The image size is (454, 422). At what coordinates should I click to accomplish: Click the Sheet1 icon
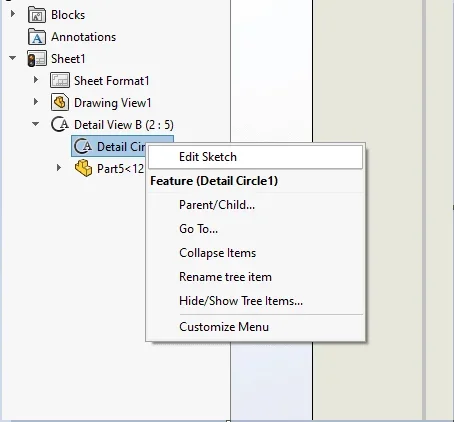click(x=37, y=59)
